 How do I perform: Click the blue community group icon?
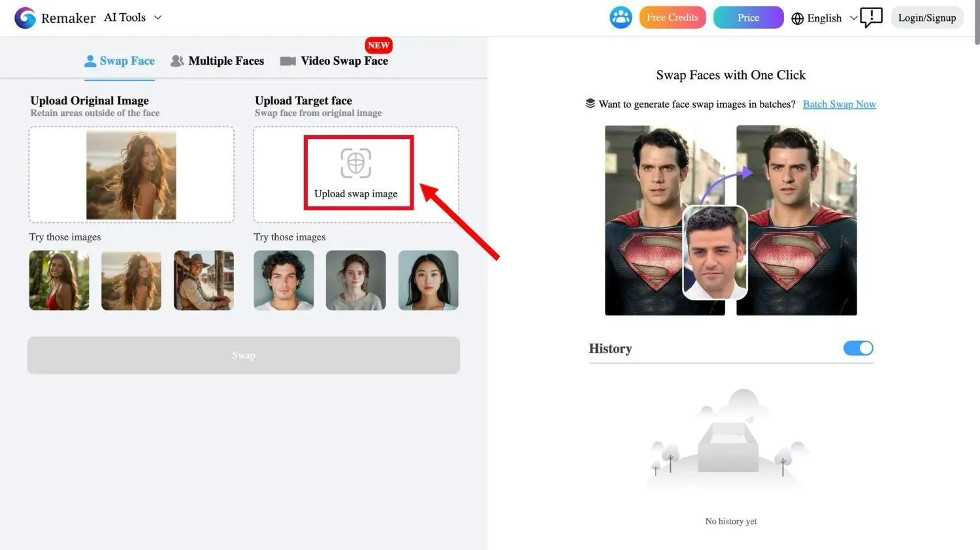coord(621,18)
